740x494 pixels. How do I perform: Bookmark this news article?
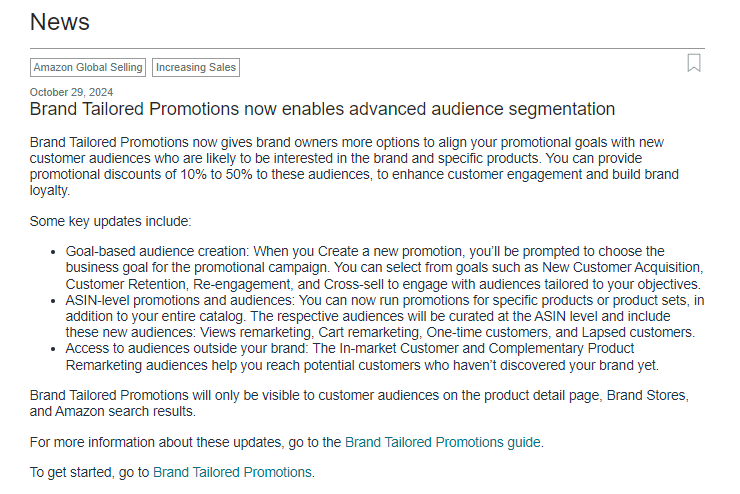(x=693, y=63)
